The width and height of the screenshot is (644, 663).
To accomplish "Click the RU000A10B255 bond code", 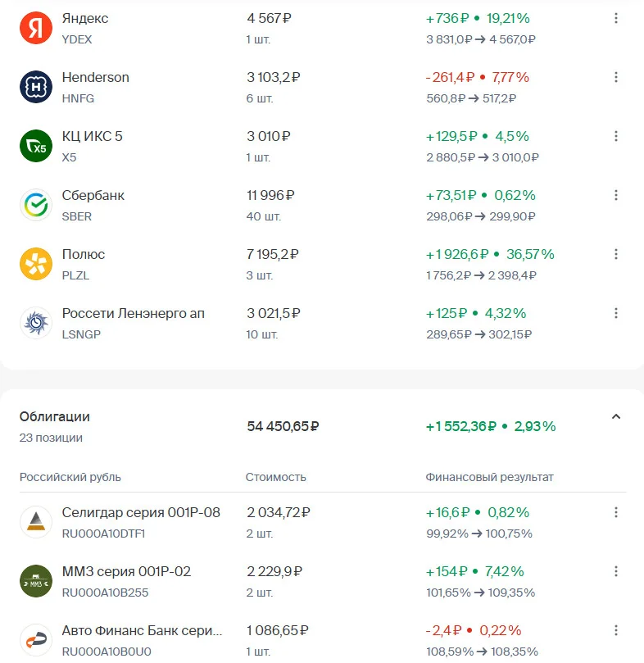I will 105,593.
